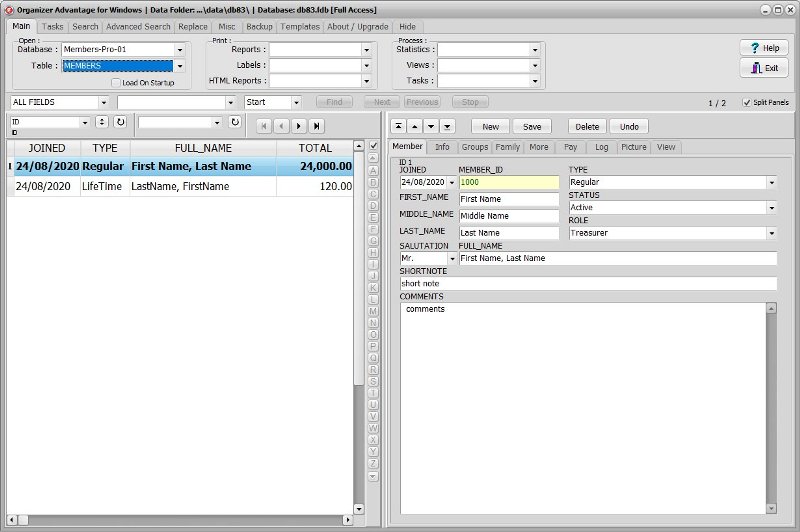The width and height of the screenshot is (800, 532).
Task: Open the Info tab in record form
Action: click(x=442, y=147)
